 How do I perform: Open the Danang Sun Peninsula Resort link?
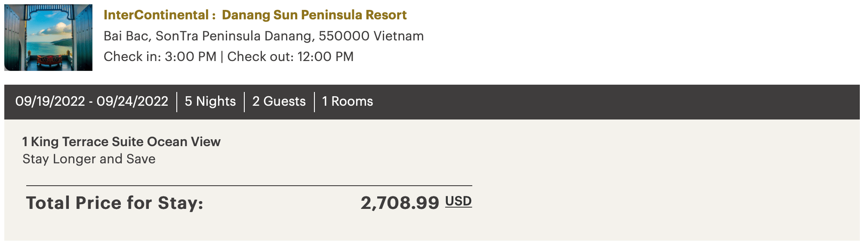coord(314,15)
